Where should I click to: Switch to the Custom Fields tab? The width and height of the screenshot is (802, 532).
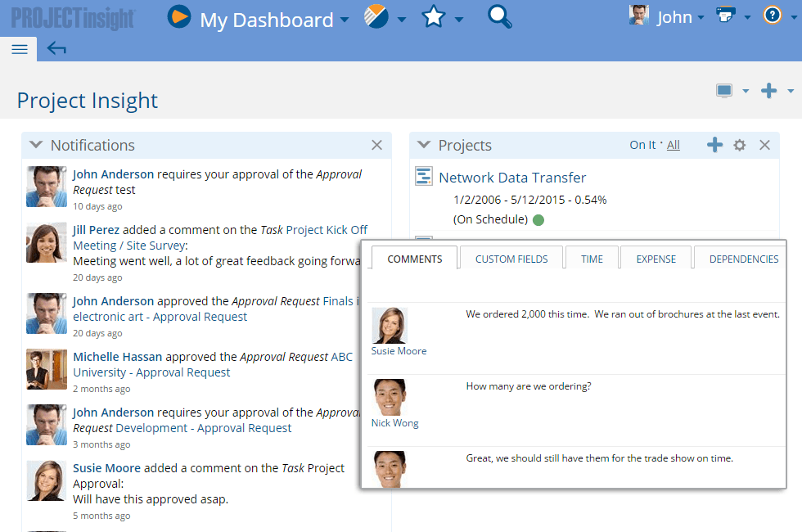511,259
